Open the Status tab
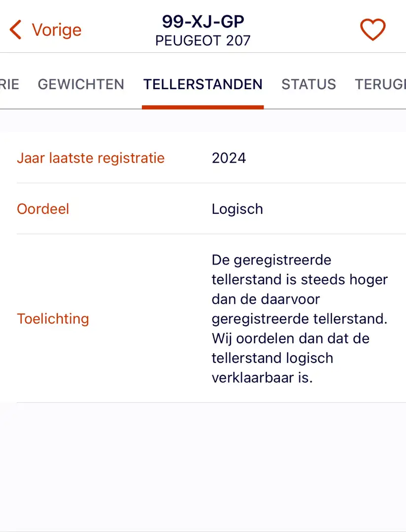 (x=308, y=84)
